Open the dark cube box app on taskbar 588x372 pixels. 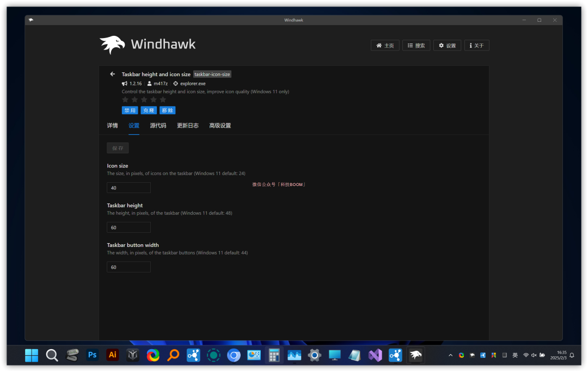click(133, 355)
